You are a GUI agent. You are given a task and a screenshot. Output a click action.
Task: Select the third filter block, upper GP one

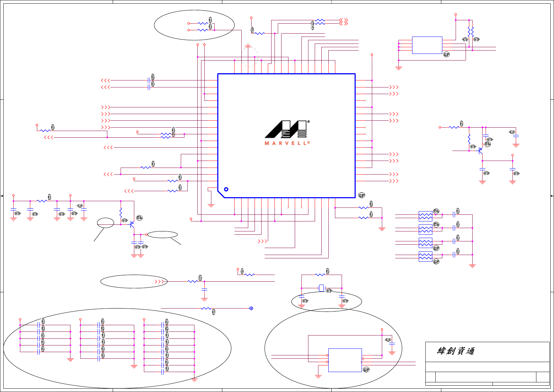(x=425, y=243)
